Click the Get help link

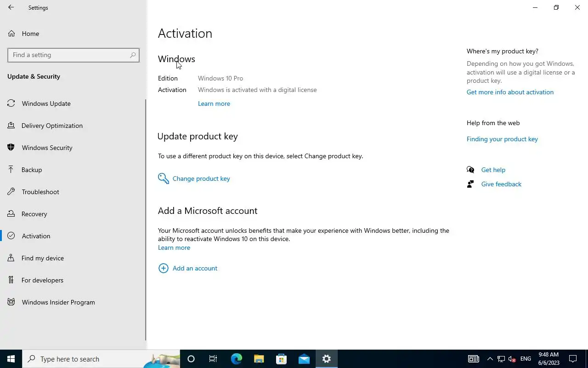493,170
